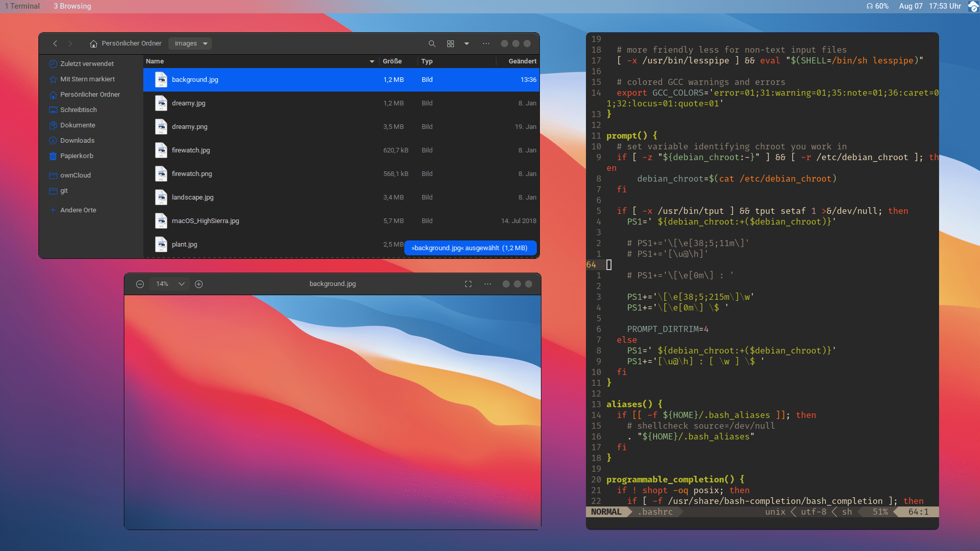Viewport: 980px width, 551px height.
Task: Sort files by Größe column
Action: click(398, 61)
